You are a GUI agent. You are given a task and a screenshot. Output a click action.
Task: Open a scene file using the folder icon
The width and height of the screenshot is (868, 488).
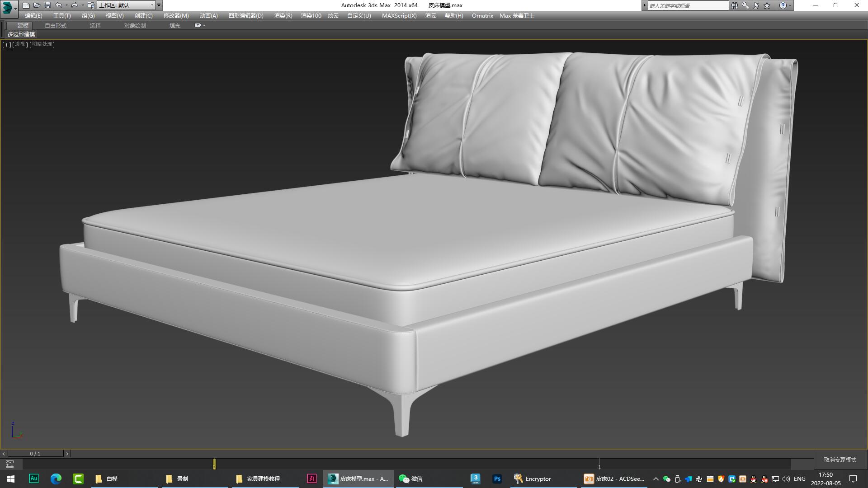(37, 5)
